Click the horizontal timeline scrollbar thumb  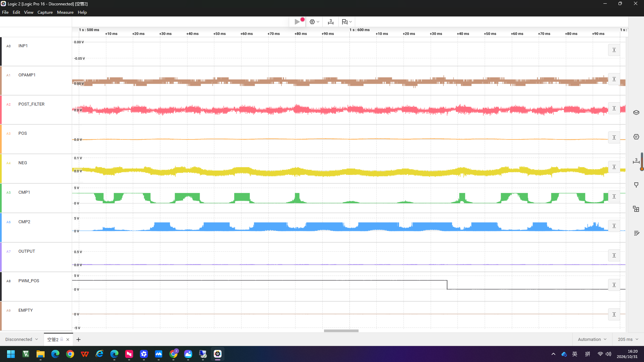click(x=341, y=331)
